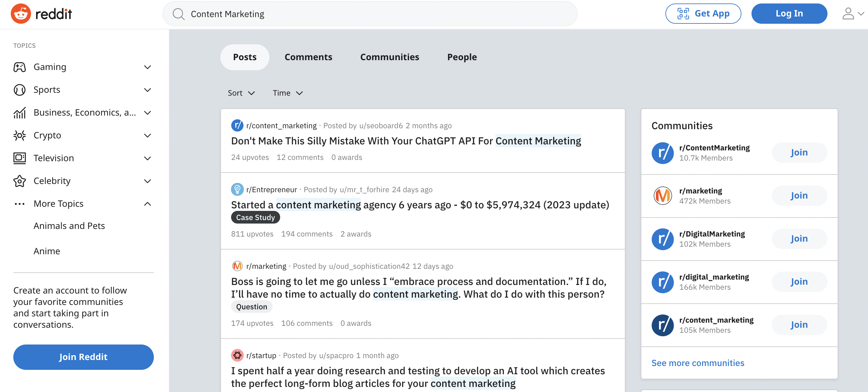Open See more communities link
The width and height of the screenshot is (868, 392).
pos(697,363)
